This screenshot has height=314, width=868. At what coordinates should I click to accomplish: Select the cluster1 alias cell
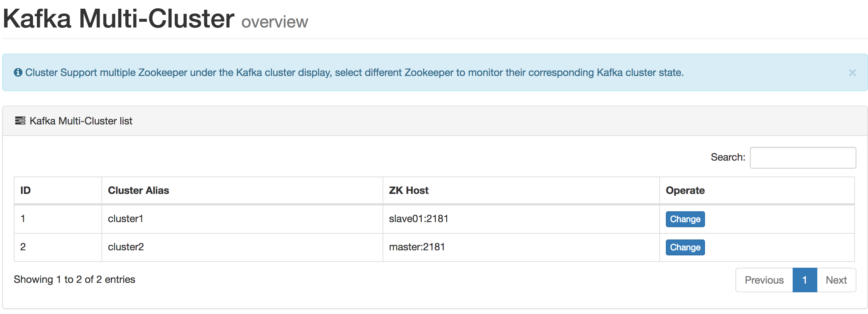point(242,219)
